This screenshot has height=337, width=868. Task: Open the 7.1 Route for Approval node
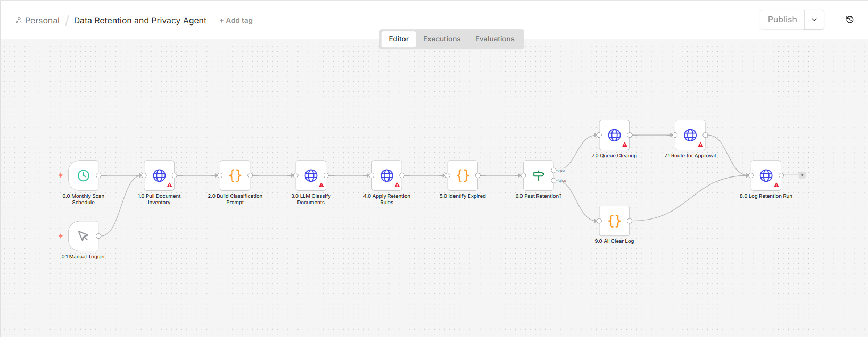[x=690, y=135]
